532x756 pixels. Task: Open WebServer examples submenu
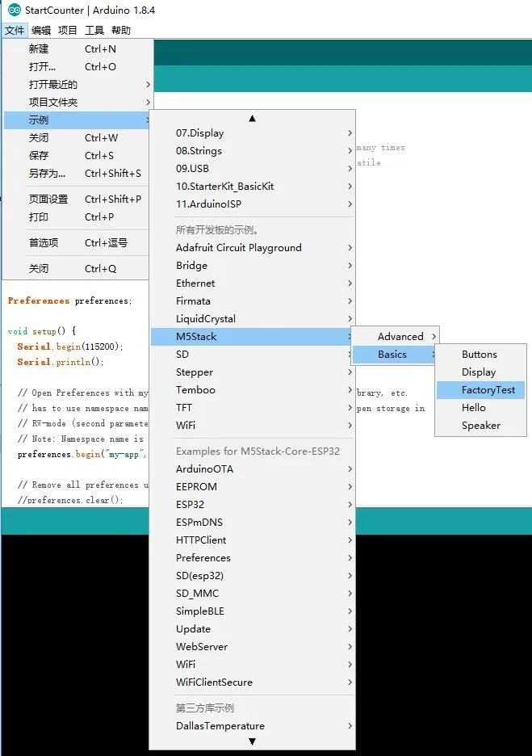(252, 646)
